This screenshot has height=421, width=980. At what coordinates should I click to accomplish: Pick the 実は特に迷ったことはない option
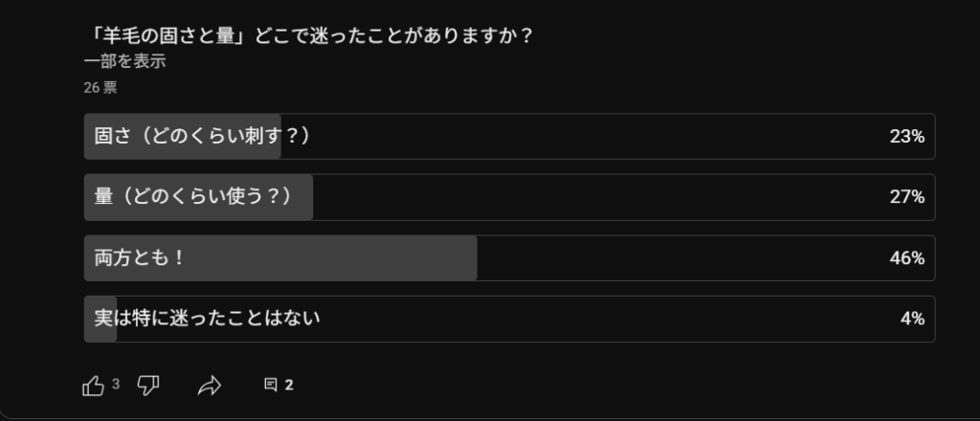click(207, 319)
